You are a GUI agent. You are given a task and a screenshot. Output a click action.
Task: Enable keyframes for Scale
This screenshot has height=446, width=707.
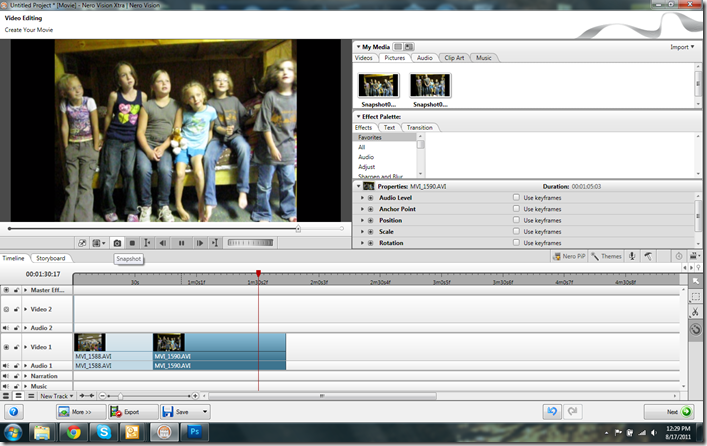pyautogui.click(x=516, y=231)
